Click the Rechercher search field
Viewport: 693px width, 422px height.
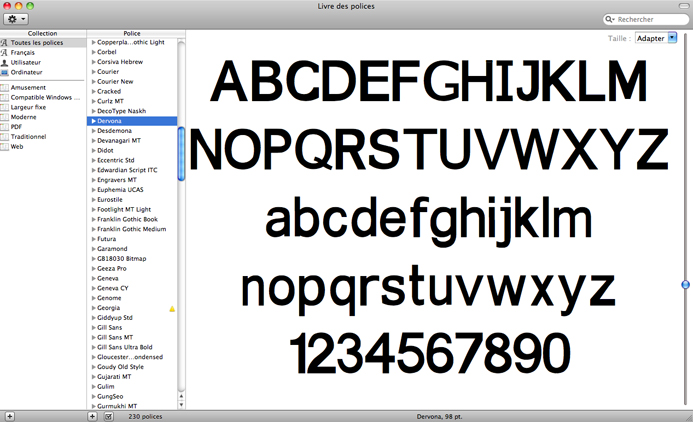click(646, 19)
